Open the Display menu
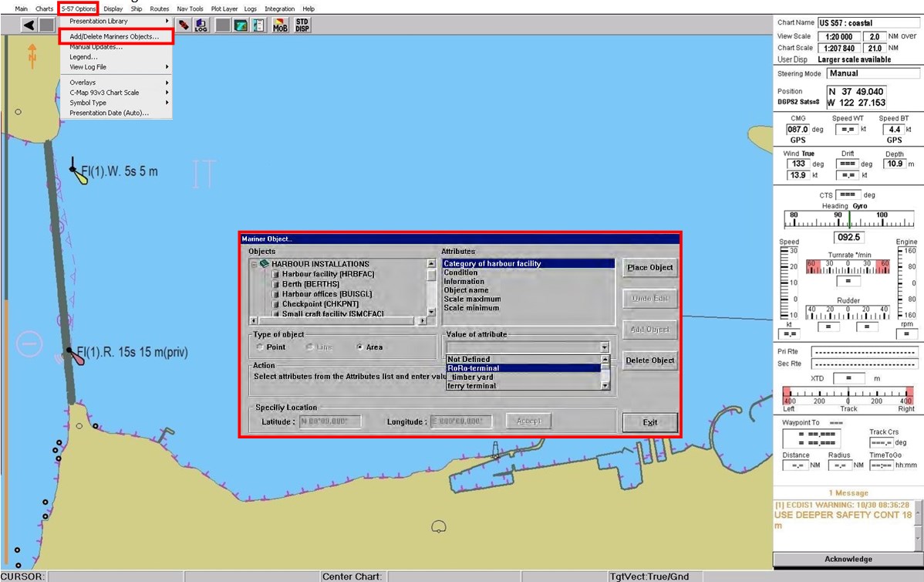Screen dimensions: 924x582 (x=113, y=8)
